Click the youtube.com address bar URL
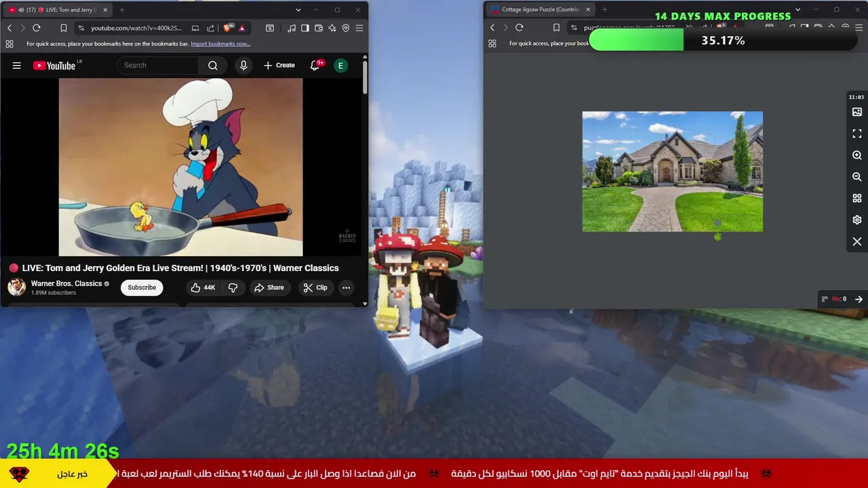Screen dimensions: 868x488 pos(136,28)
